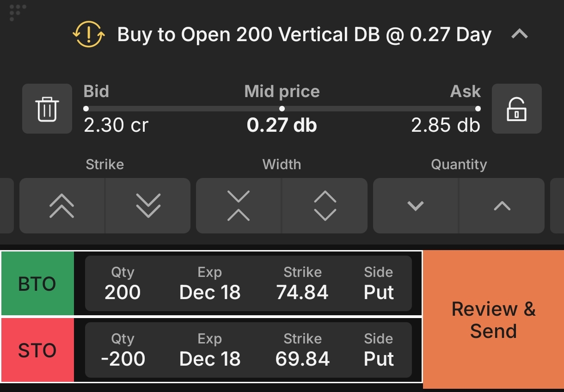
Task: Narrow the spread width
Action: click(x=239, y=206)
